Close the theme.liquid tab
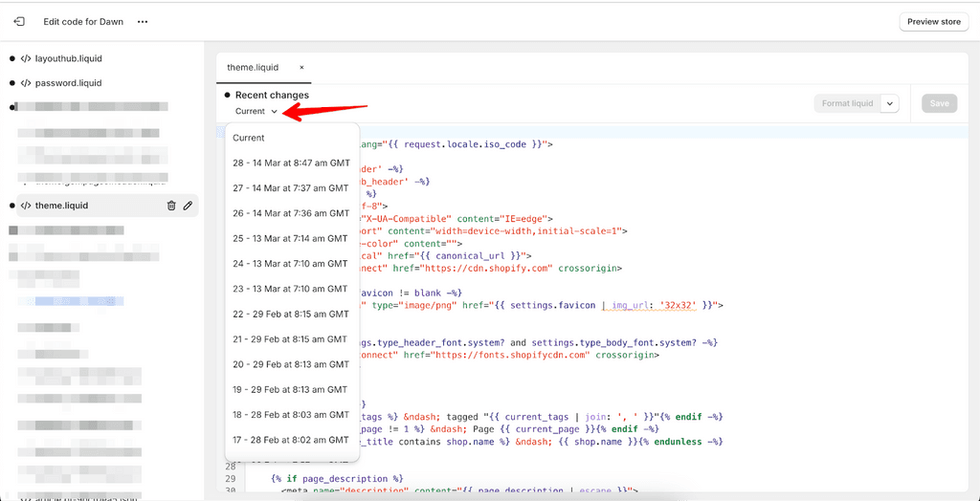This screenshot has height=501, width=980. point(301,68)
